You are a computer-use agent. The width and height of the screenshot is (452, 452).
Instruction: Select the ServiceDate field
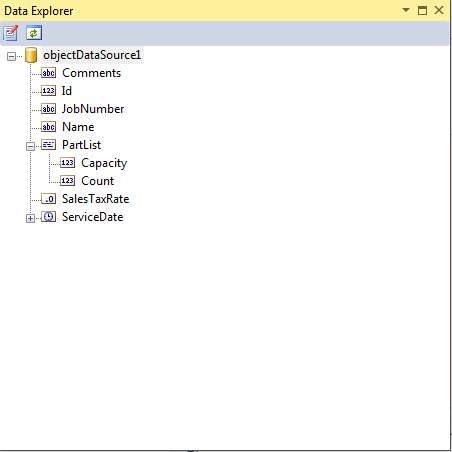pyautogui.click(x=93, y=217)
